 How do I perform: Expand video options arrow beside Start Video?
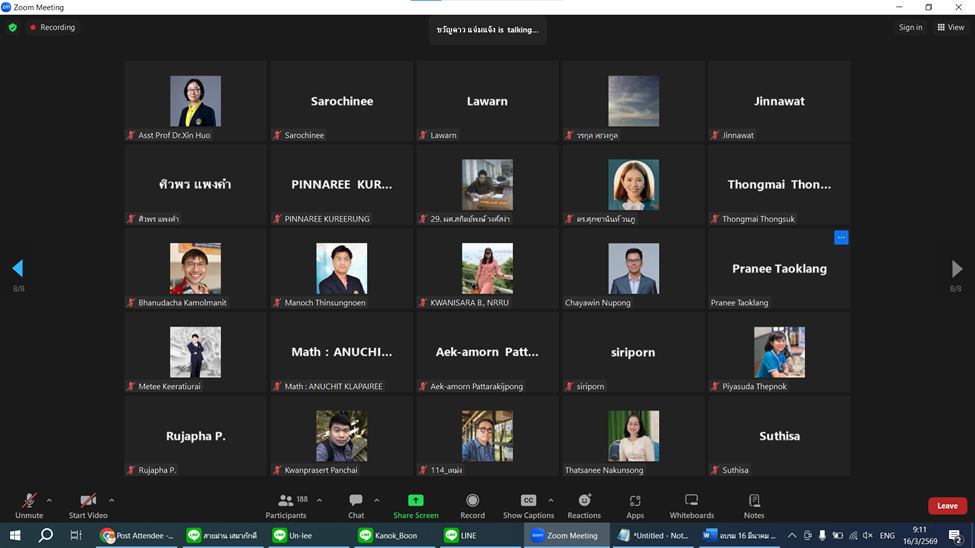tap(111, 500)
